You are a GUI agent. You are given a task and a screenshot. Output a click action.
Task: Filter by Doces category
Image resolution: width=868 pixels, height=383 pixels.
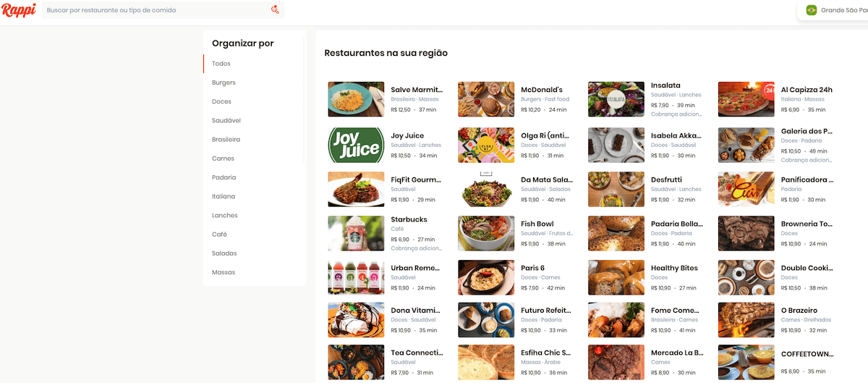tap(221, 101)
